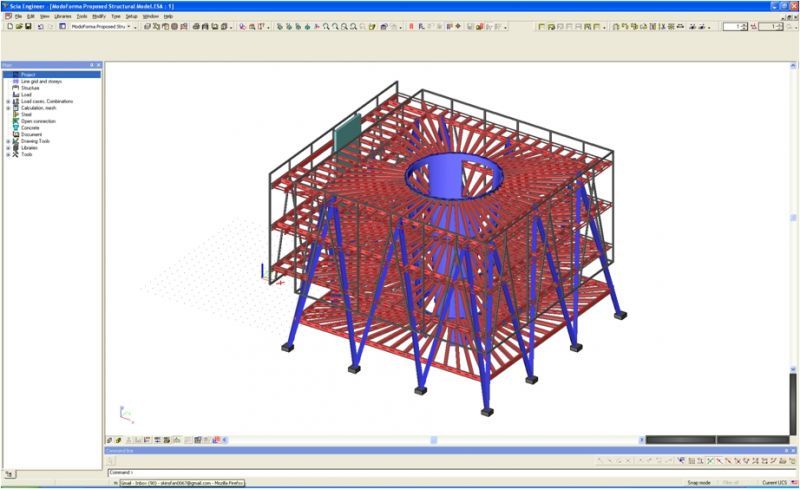The width and height of the screenshot is (800, 489).
Task: Click the Save icon in toolbar
Action: pyautogui.click(x=28, y=26)
